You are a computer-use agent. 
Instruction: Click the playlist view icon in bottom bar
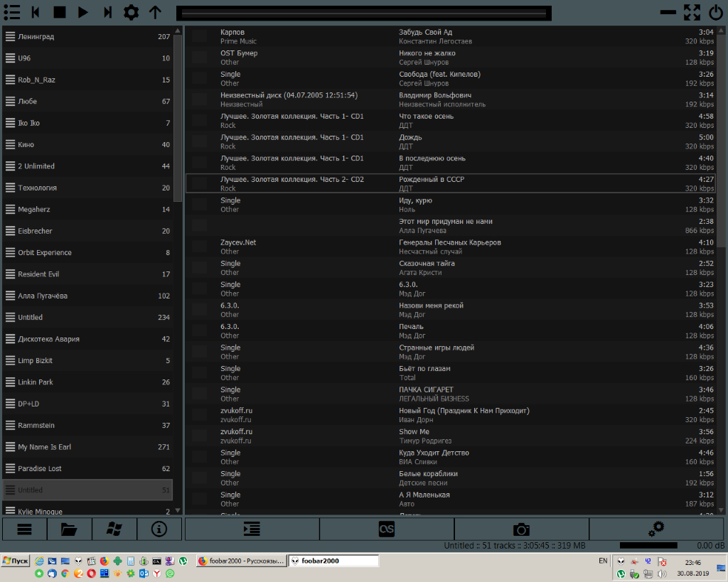click(252, 529)
